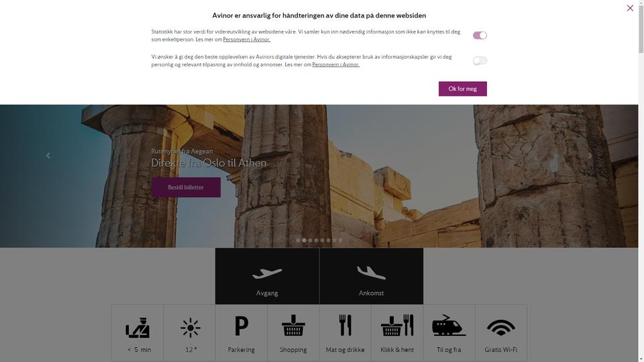Switch to the Ankomst arrivals tab
The width and height of the screenshot is (644, 362).
point(371,276)
